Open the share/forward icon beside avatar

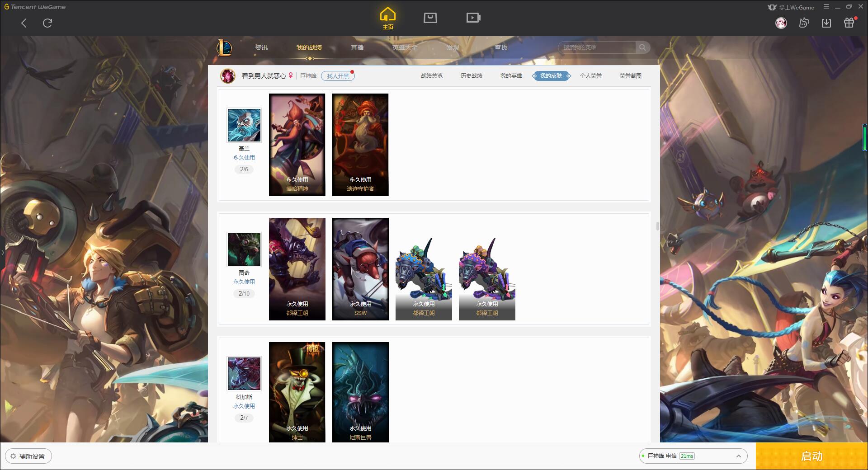[x=804, y=23]
